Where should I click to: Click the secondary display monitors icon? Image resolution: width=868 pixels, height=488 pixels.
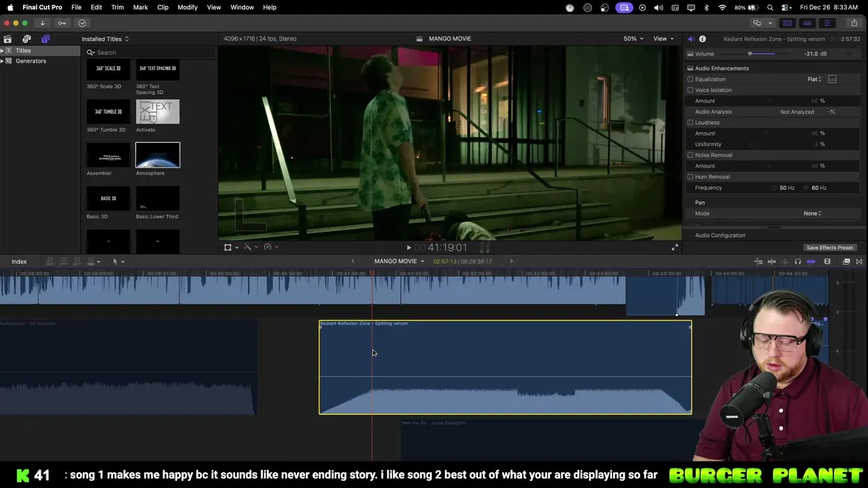tap(757, 23)
